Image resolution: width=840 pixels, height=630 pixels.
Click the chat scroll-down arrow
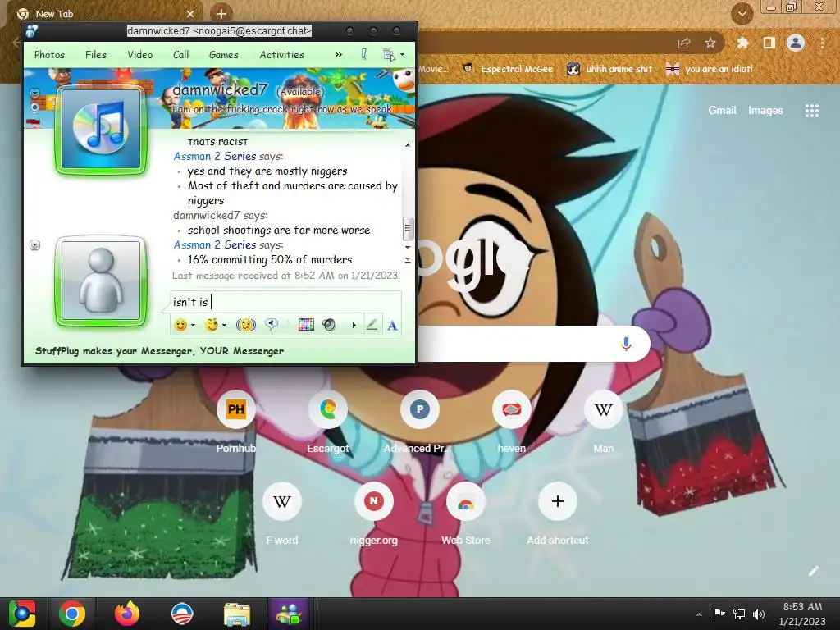(408, 248)
